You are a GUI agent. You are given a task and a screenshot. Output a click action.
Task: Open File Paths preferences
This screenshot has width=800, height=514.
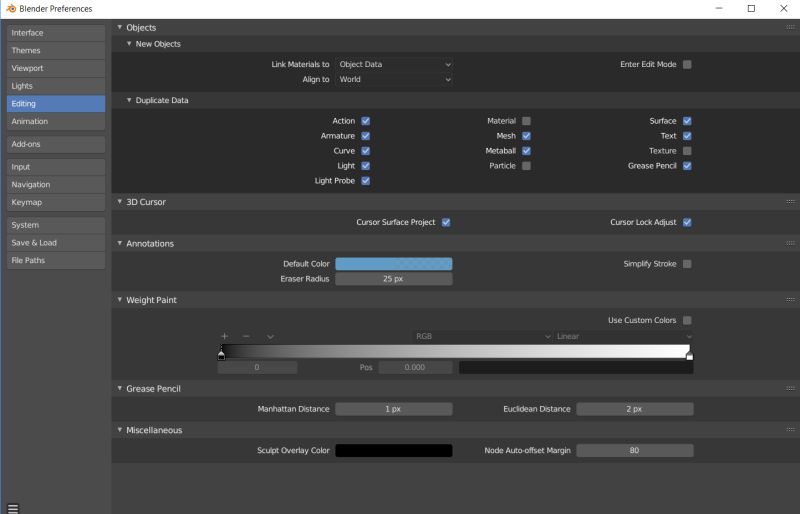point(56,260)
